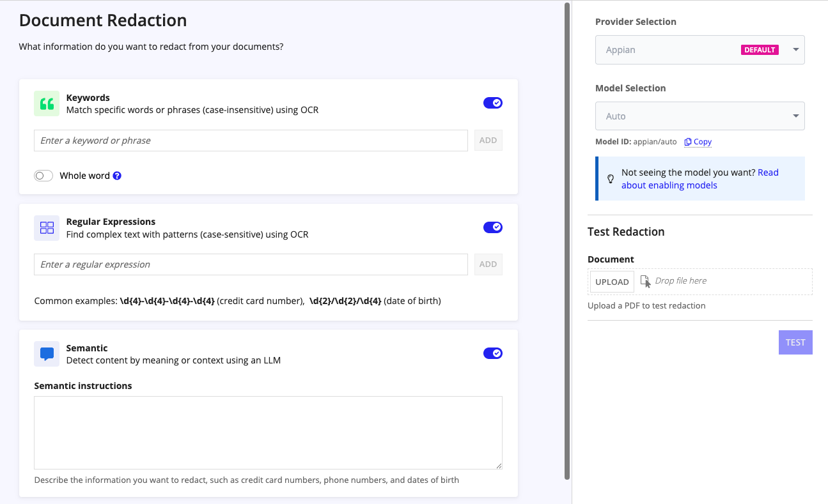Run the redaction with the TEST button
The image size is (828, 504).
[795, 342]
